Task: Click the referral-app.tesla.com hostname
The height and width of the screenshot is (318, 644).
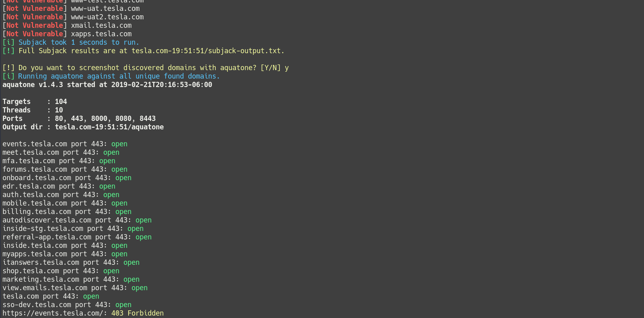Action: click(47, 237)
